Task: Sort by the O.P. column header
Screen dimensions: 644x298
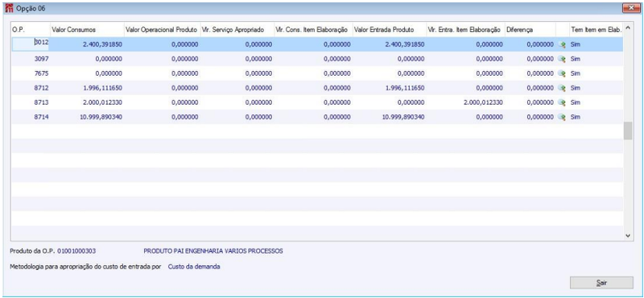Action: tap(30, 30)
